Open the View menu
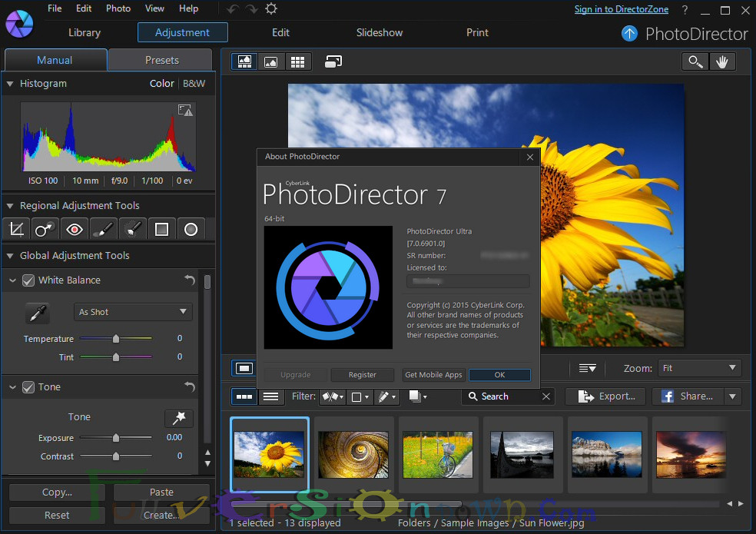Screen dimensions: 756x534 (154, 8)
